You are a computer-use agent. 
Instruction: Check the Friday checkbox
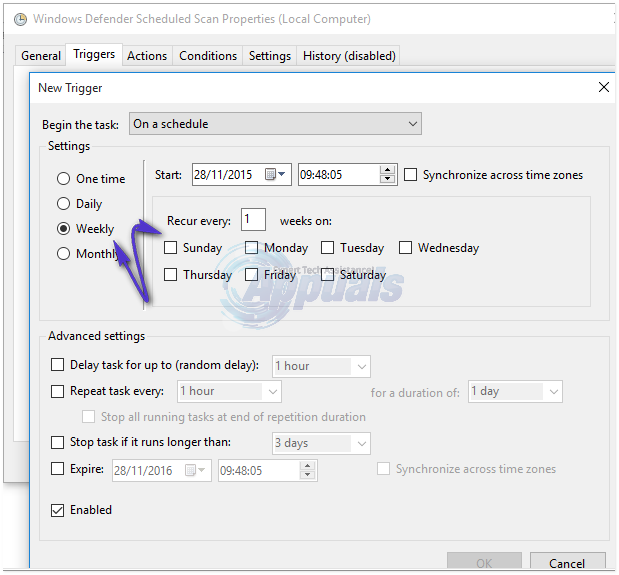point(251,275)
